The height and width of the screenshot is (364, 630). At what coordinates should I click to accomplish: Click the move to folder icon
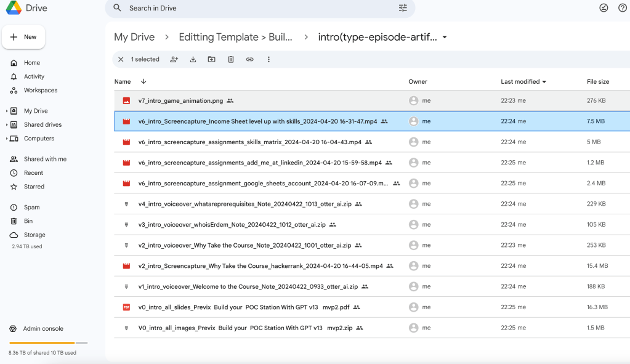211,60
